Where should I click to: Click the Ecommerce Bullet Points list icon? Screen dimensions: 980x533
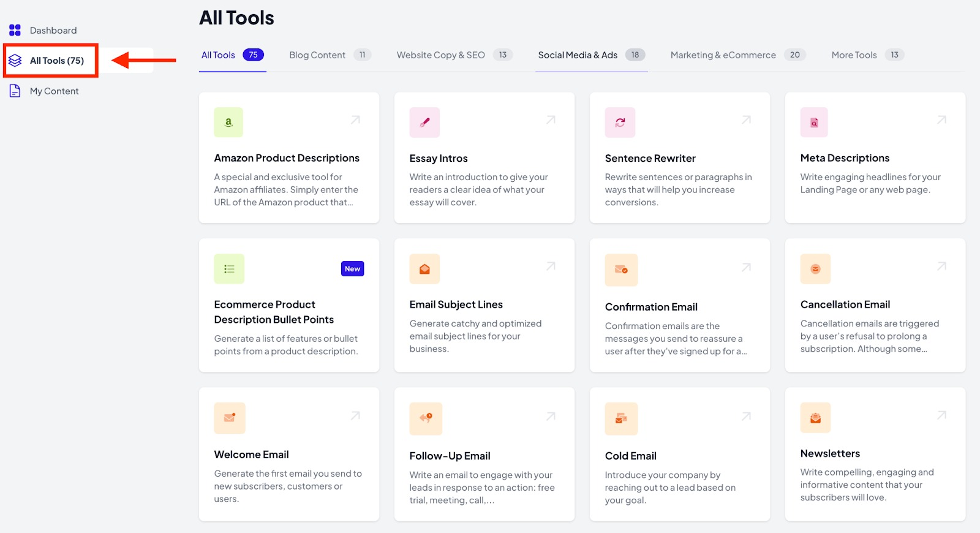229,269
